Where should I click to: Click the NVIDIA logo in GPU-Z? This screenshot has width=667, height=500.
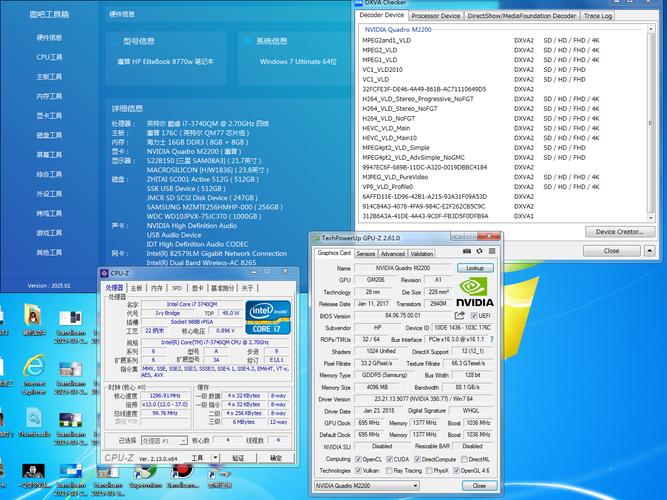(475, 292)
